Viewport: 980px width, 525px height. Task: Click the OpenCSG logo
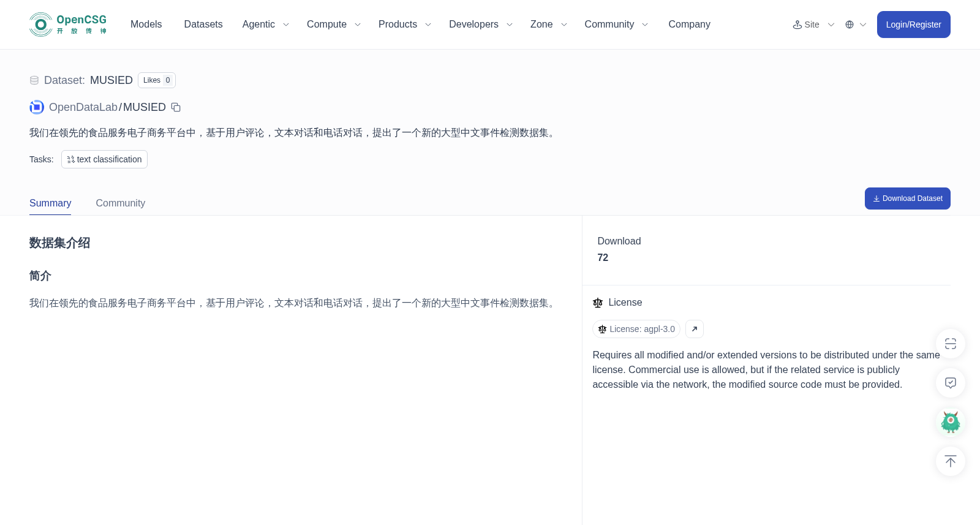[x=68, y=25]
